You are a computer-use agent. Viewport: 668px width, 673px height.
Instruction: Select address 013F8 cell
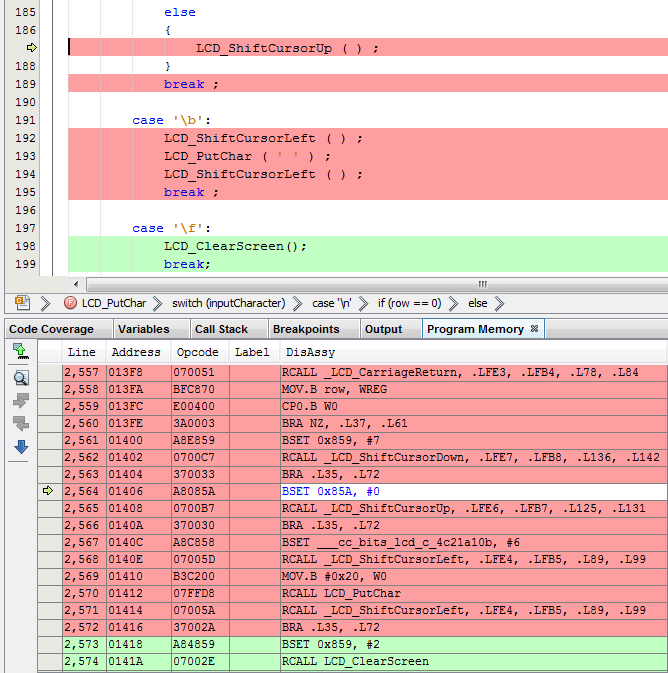pos(138,372)
